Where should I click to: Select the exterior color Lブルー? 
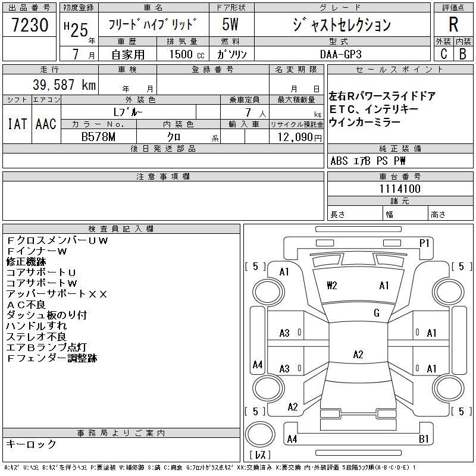click(x=128, y=112)
